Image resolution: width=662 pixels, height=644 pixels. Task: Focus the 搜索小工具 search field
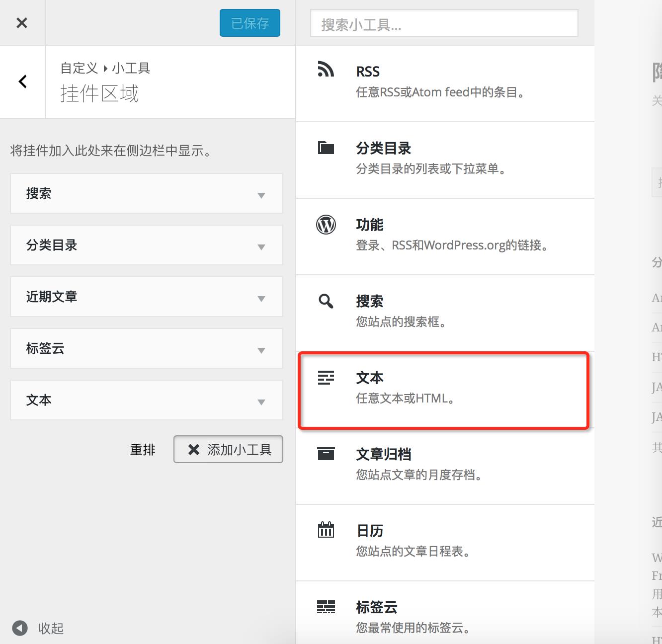point(444,23)
